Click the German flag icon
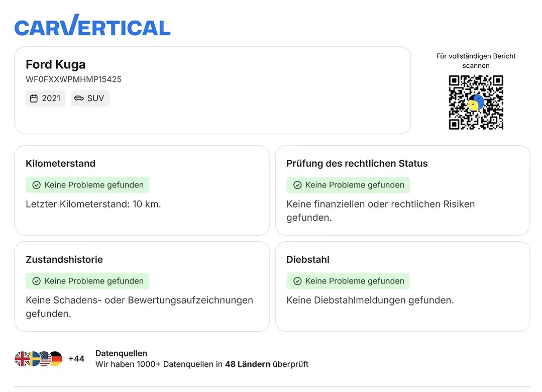This screenshot has height=392, width=542. (55, 359)
